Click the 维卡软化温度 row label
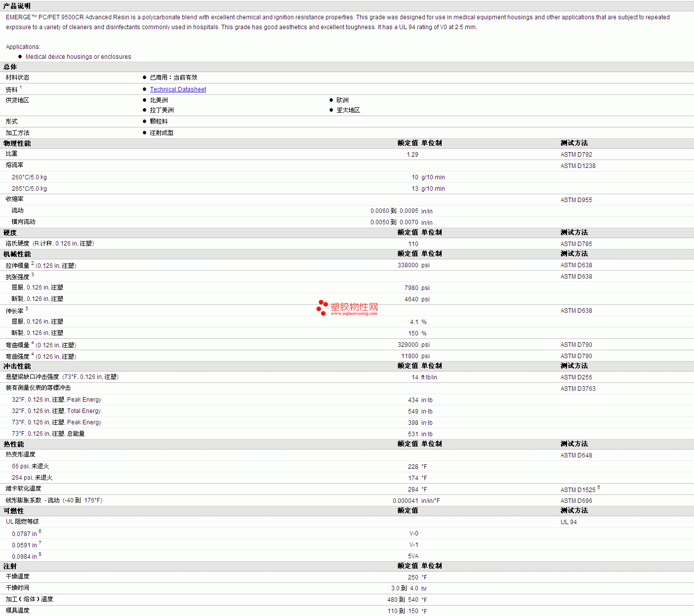 pyautogui.click(x=23, y=489)
